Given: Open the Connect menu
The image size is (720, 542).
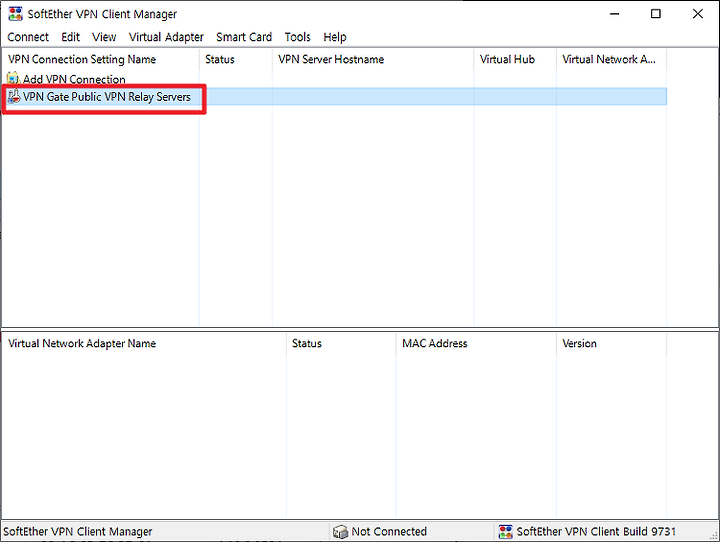Looking at the screenshot, I should [28, 37].
